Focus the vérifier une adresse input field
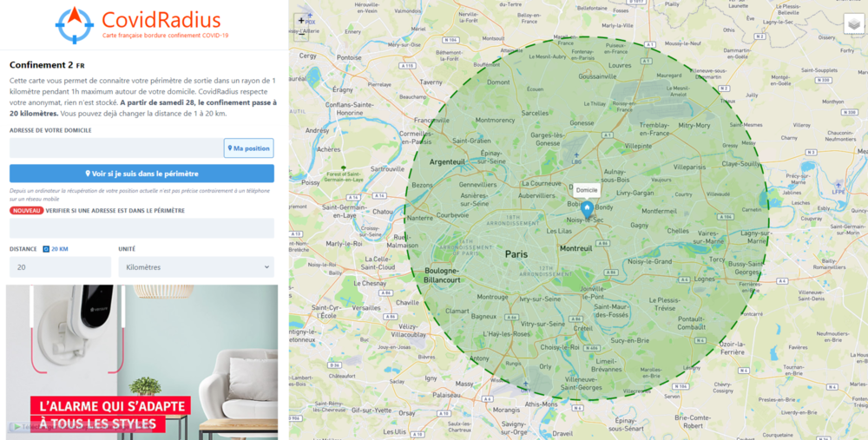 (x=141, y=228)
